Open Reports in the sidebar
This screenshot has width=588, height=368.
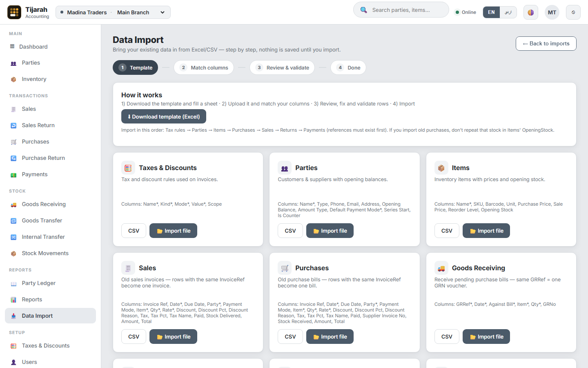[x=50, y=300]
